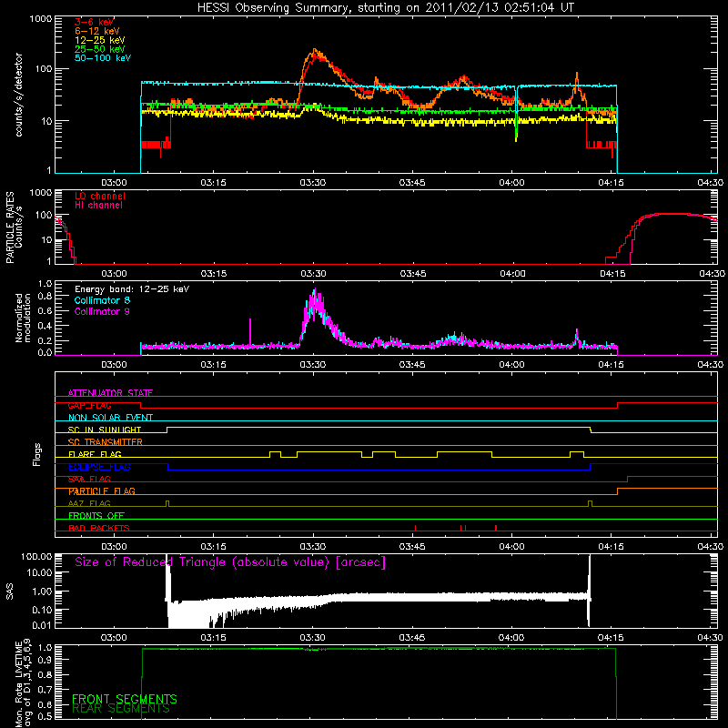Viewport: 728px width, 728px height.
Task: Click the Flags axis label
Action: [37, 454]
